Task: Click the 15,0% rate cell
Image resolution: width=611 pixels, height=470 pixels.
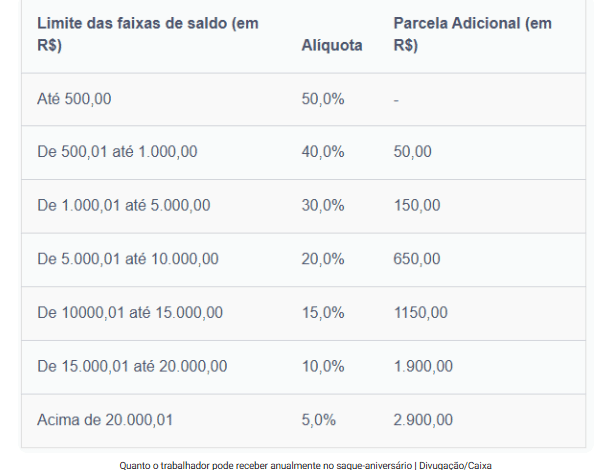Action: coord(322,313)
